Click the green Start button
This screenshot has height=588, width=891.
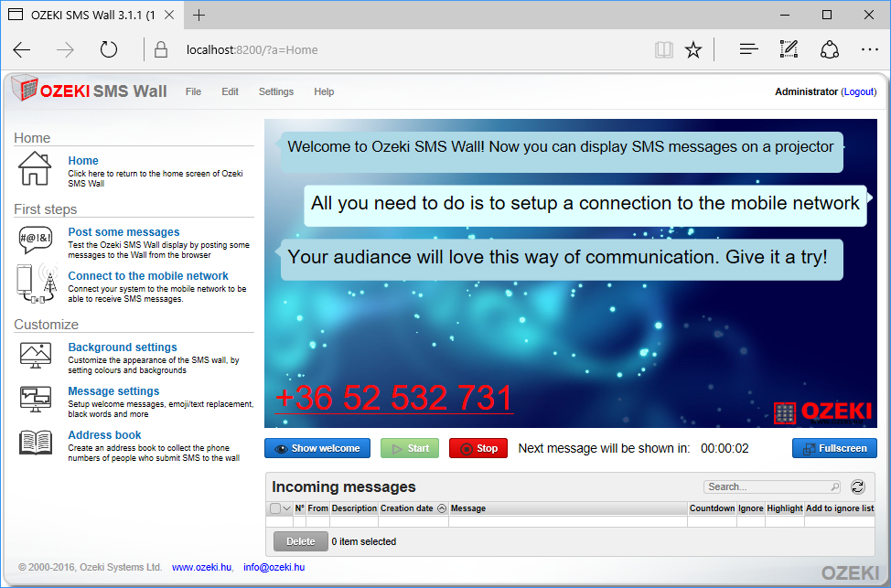(x=410, y=448)
